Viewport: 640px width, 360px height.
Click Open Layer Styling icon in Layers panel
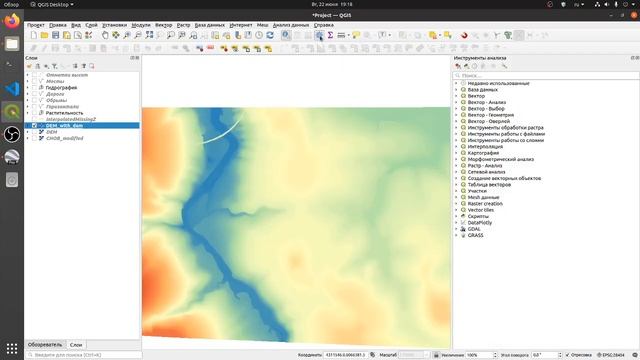(x=29, y=66)
